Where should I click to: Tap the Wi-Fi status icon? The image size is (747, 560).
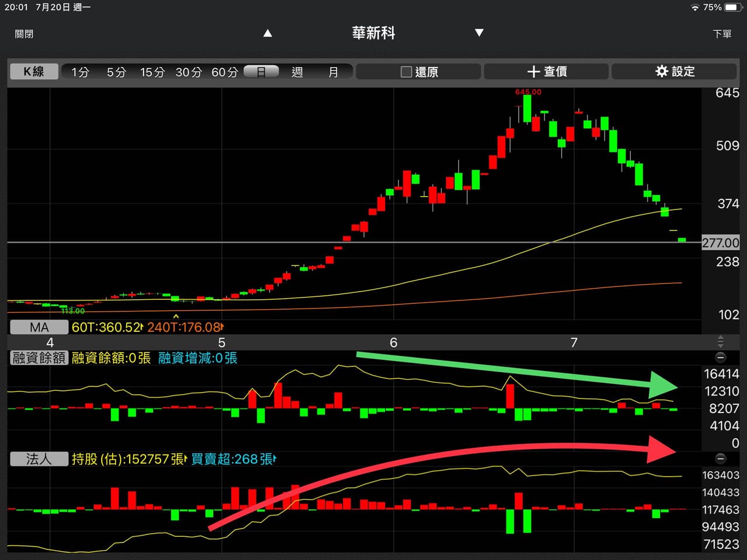(x=694, y=8)
